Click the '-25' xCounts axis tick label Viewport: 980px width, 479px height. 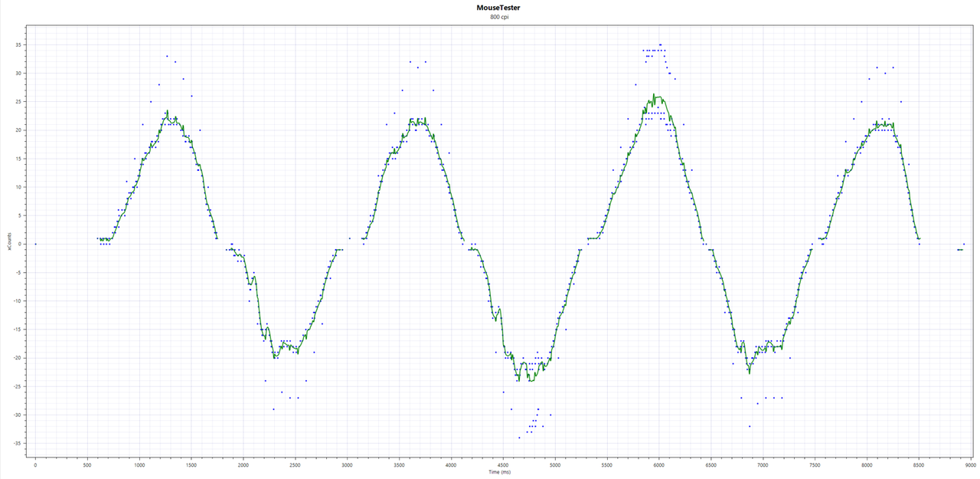click(x=16, y=386)
